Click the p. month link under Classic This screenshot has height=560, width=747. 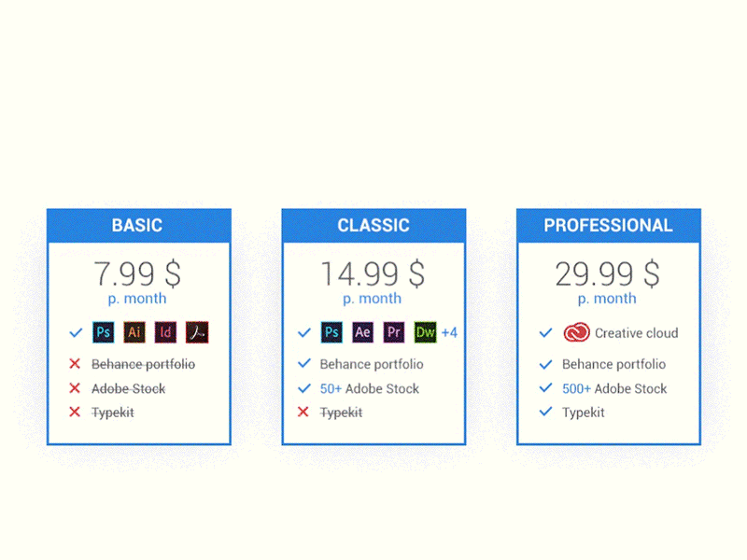[372, 299]
